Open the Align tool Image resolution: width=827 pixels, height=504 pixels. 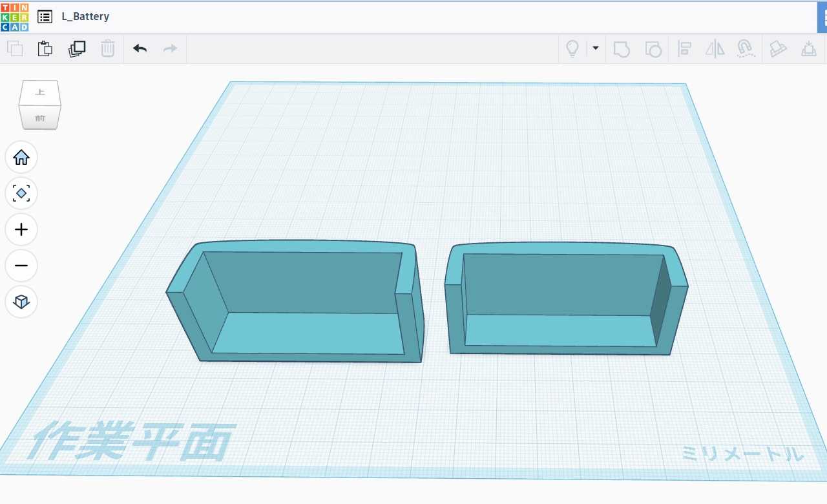pos(684,49)
